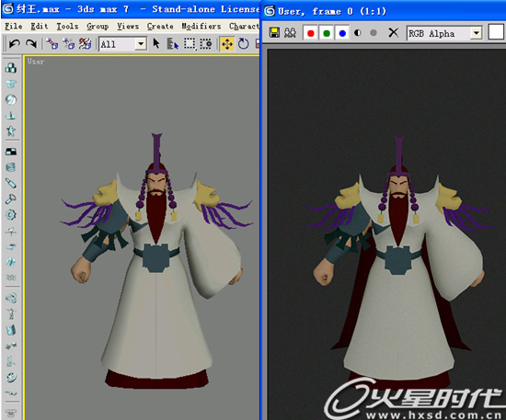Image resolution: width=506 pixels, height=420 pixels.
Task: Create a reactor Angular Dashpot
Action: tap(11, 199)
